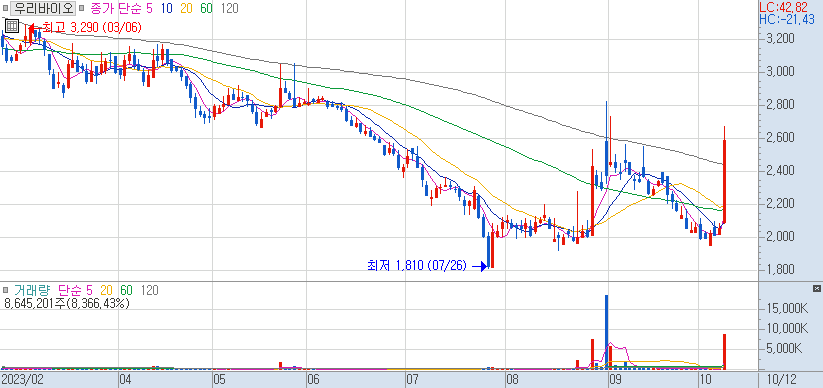Click the 우리바이오 stock name button

coord(43,8)
